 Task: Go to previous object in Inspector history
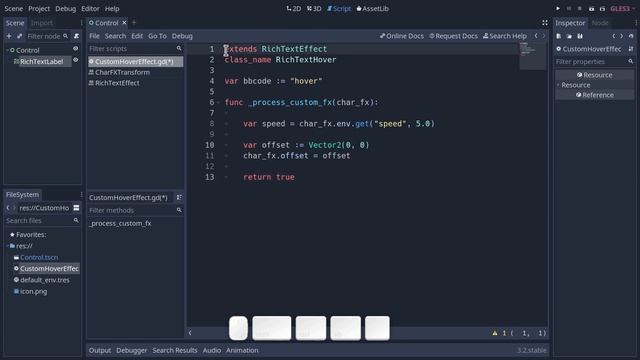click(613, 36)
